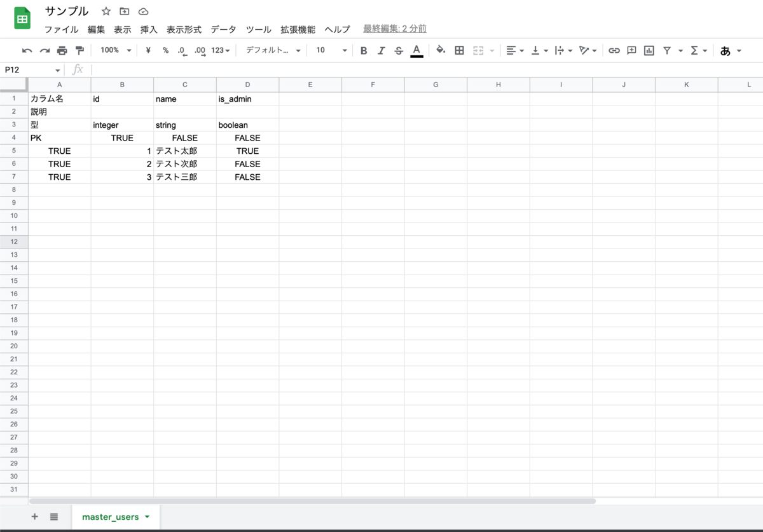Toggle italic formatting
The image size is (763, 532).
[381, 50]
